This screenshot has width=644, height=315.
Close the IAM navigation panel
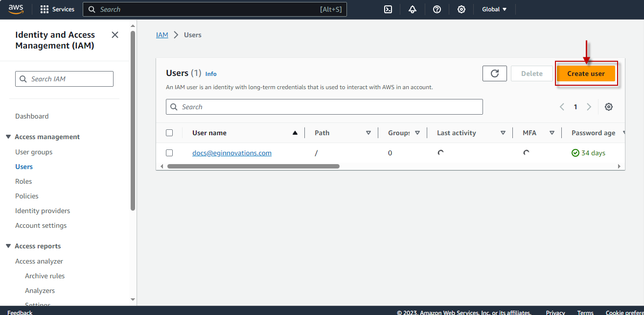[115, 35]
